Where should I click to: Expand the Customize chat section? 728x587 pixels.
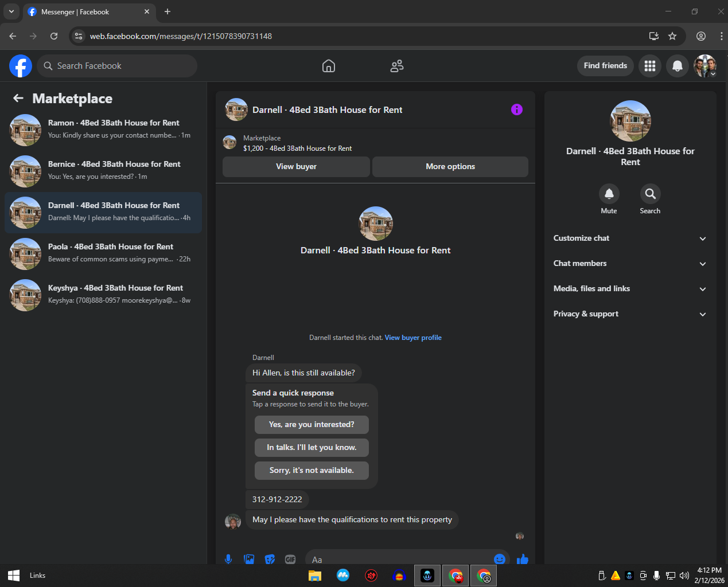pyautogui.click(x=630, y=238)
